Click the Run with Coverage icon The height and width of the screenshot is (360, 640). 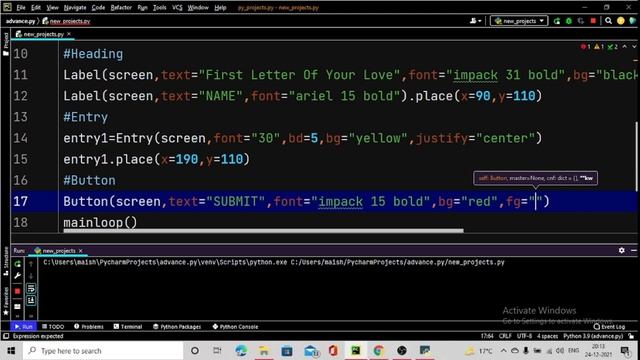(x=581, y=21)
